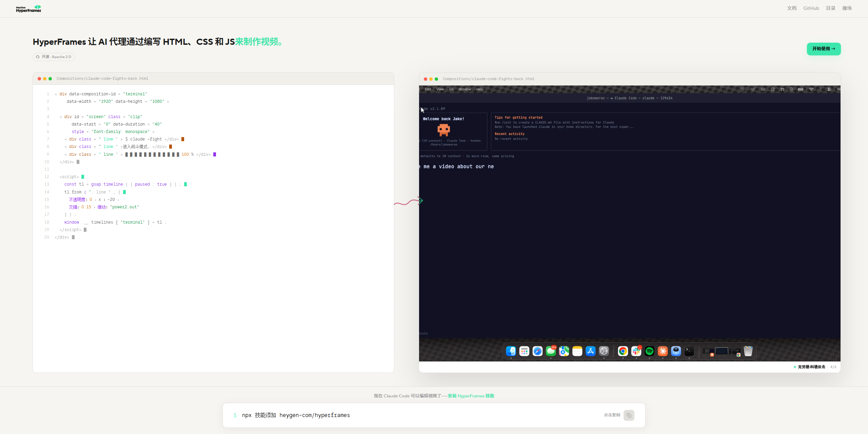
Task: Click Edit in the preview menu bar
Action: [x=428, y=89]
